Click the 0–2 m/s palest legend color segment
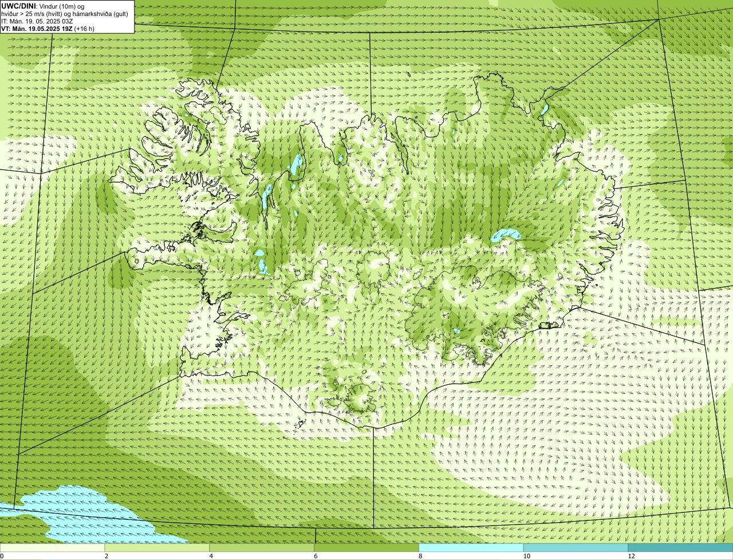This screenshot has height=560, width=733. [x=53, y=547]
